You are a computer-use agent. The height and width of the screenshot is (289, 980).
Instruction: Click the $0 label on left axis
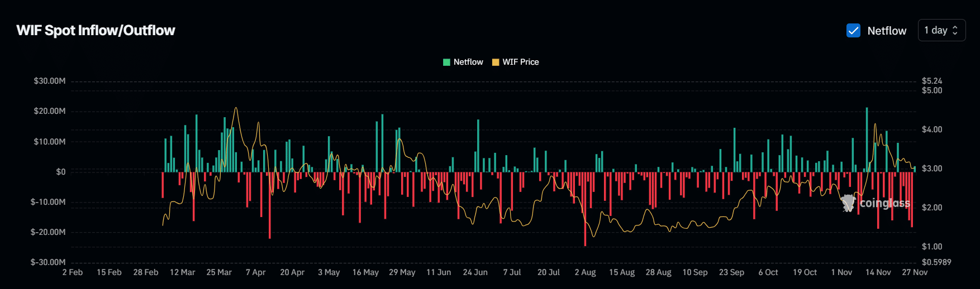point(60,172)
